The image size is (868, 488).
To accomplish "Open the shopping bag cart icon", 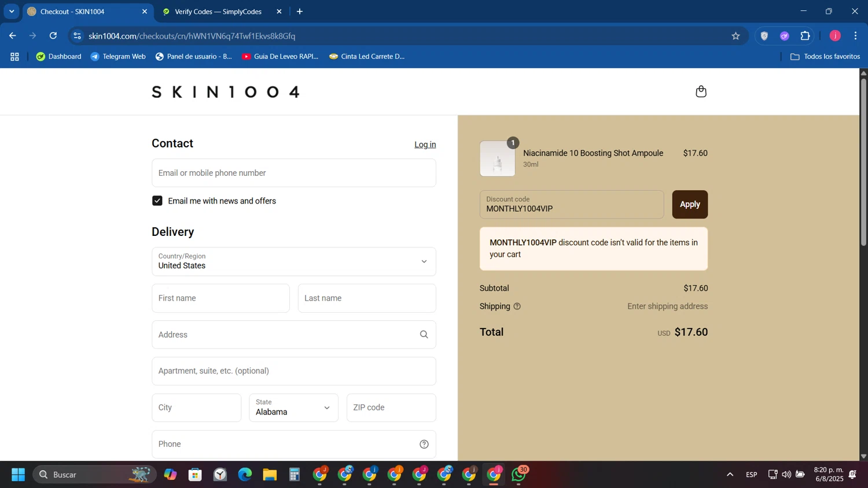I will point(701,91).
